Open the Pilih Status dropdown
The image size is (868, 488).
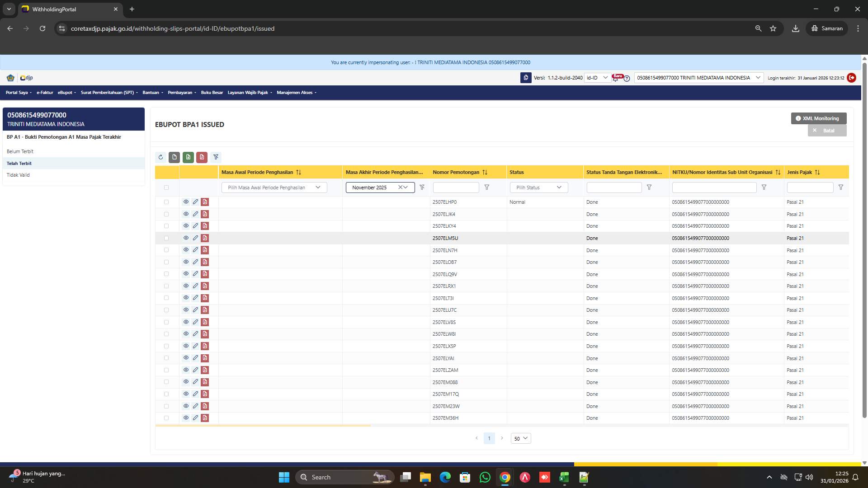(538, 187)
